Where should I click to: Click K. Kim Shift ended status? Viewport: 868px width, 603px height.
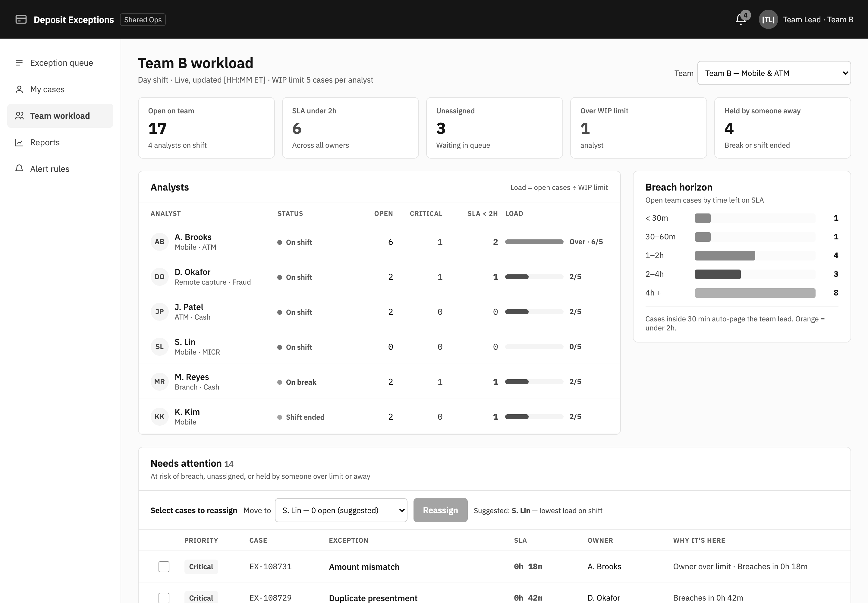pyautogui.click(x=301, y=417)
